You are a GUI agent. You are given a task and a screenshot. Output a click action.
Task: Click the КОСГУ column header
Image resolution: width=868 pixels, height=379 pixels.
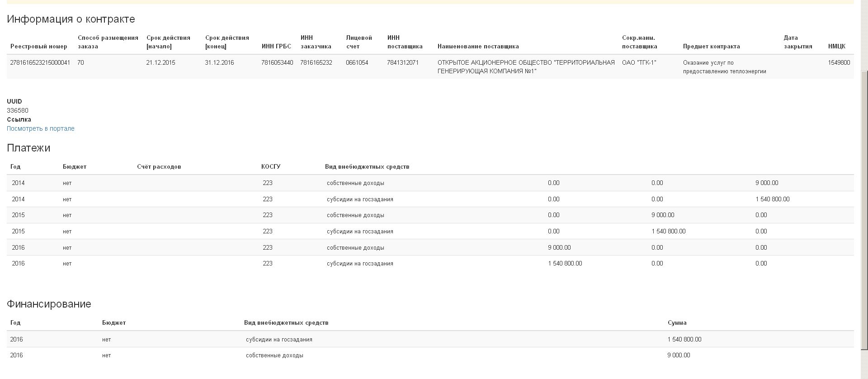click(270, 167)
